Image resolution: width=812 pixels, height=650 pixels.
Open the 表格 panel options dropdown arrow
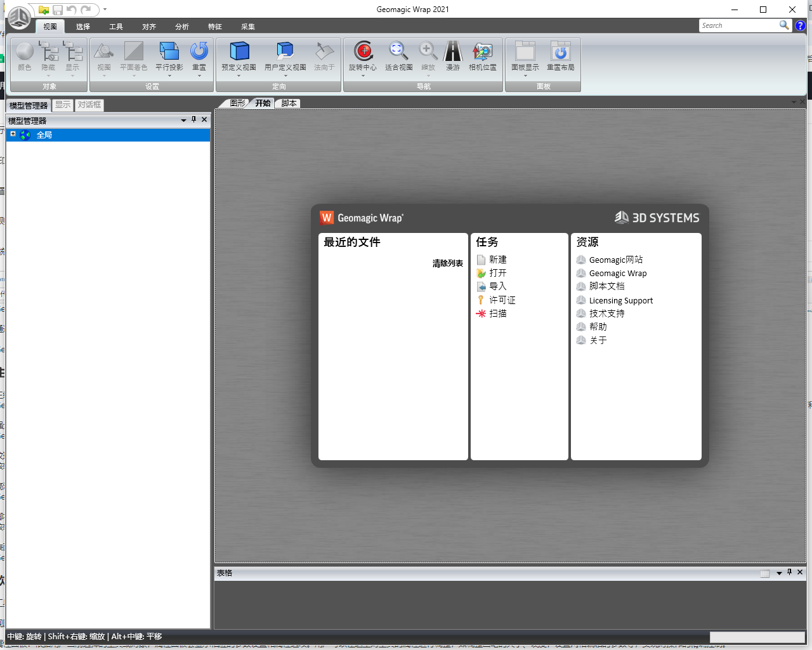pos(779,573)
